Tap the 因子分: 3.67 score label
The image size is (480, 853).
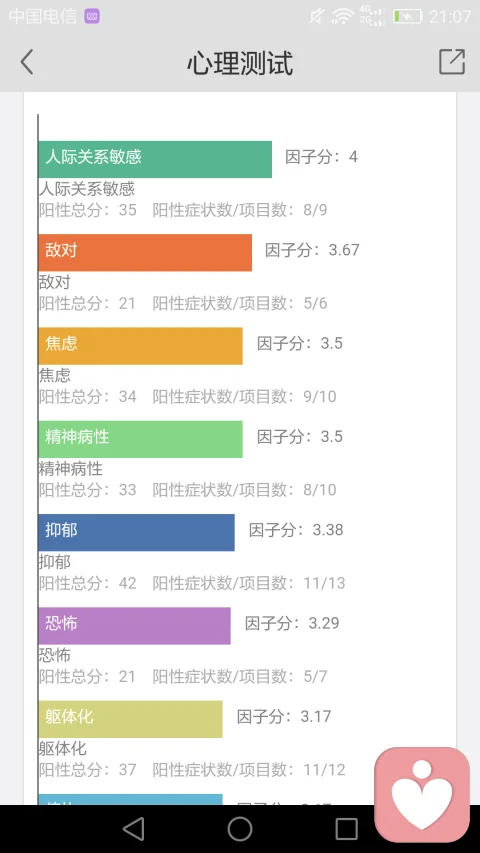pos(312,250)
